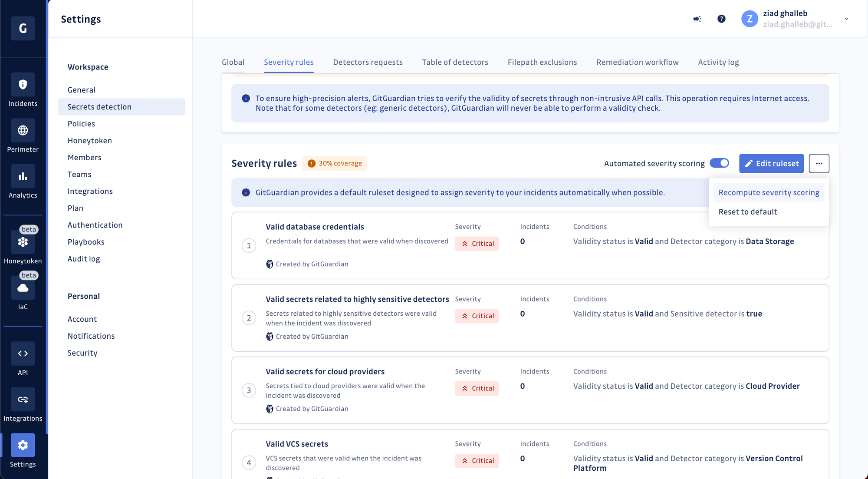The height and width of the screenshot is (479, 868).
Task: Open the Integrations link icon
Action: [23, 400]
